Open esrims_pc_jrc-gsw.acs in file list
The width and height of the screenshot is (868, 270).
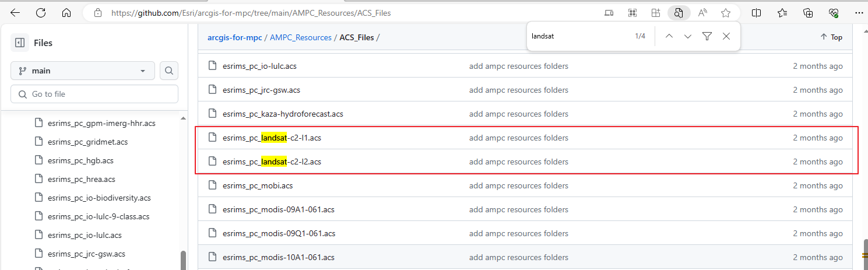[x=261, y=90]
